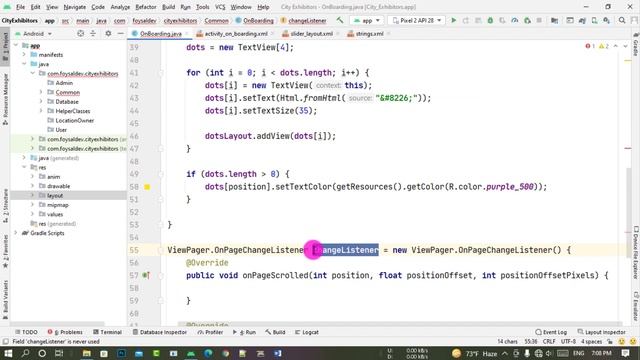Viewport: 640px width, 360px height.
Task: Open the Android view dropdown
Action: click(x=33, y=33)
